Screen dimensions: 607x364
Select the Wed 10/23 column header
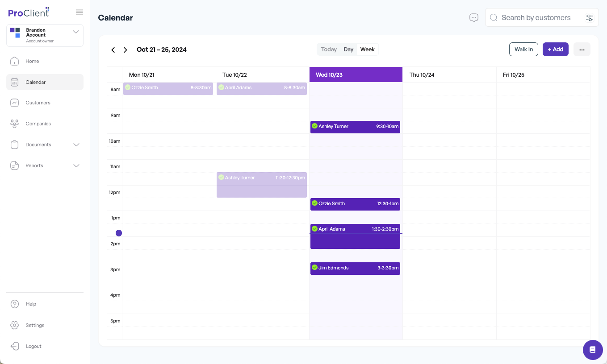pos(356,74)
